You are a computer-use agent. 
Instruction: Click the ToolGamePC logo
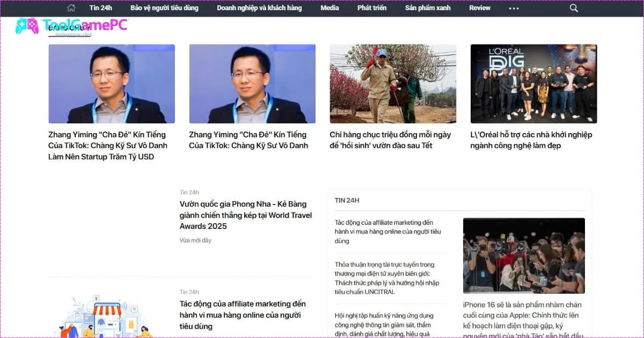click(x=72, y=25)
